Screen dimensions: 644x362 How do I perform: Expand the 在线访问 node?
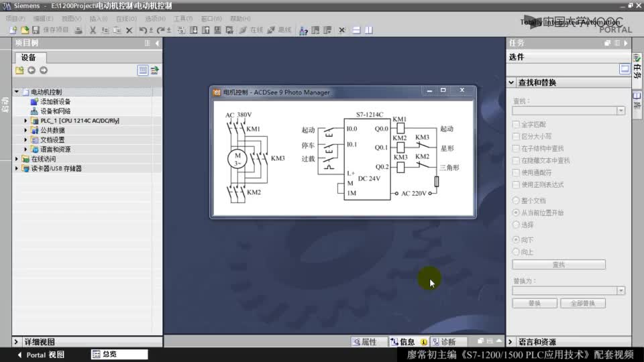16,159
